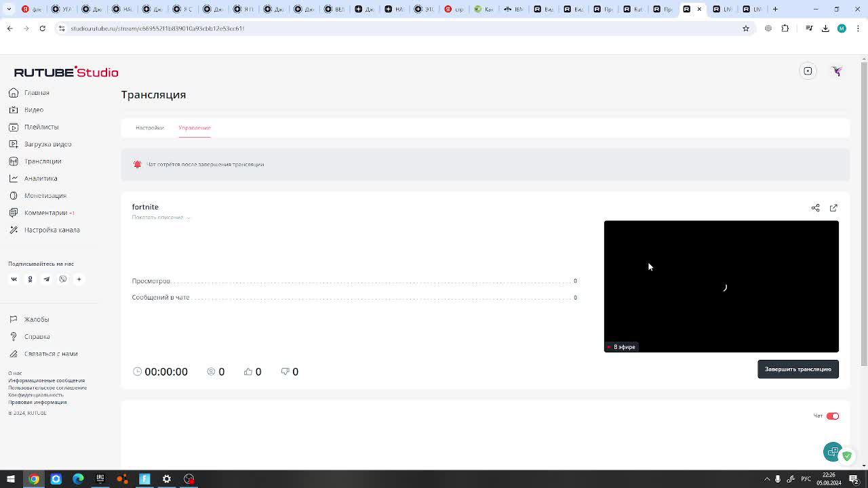Expand Показать описание under fortnite
The image size is (868, 488).
[161, 218]
